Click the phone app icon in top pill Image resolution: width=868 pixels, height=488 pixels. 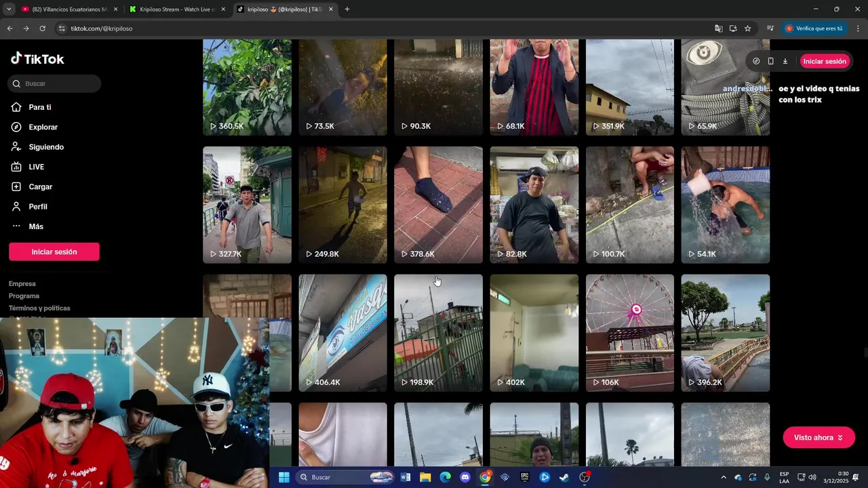click(770, 61)
